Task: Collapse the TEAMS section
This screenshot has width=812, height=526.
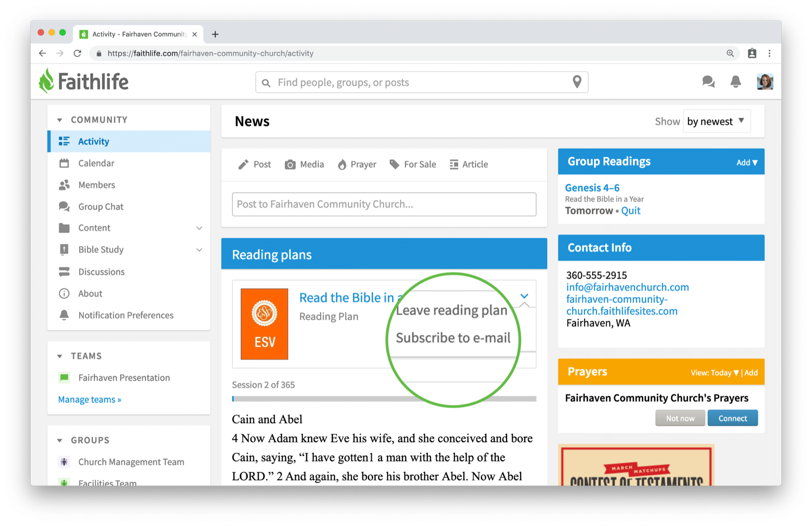Action: click(x=60, y=356)
